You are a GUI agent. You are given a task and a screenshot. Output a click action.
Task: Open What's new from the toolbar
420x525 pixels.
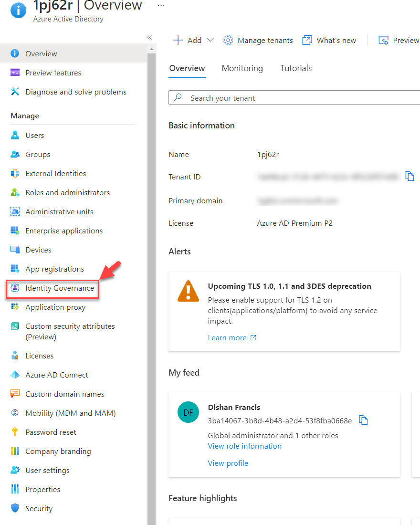coord(329,41)
